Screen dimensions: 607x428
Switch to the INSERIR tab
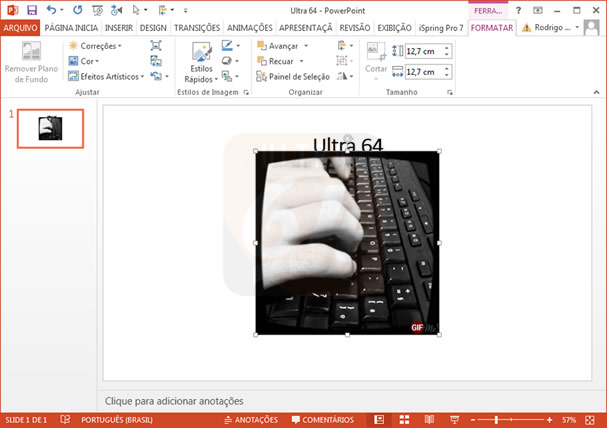click(x=119, y=28)
